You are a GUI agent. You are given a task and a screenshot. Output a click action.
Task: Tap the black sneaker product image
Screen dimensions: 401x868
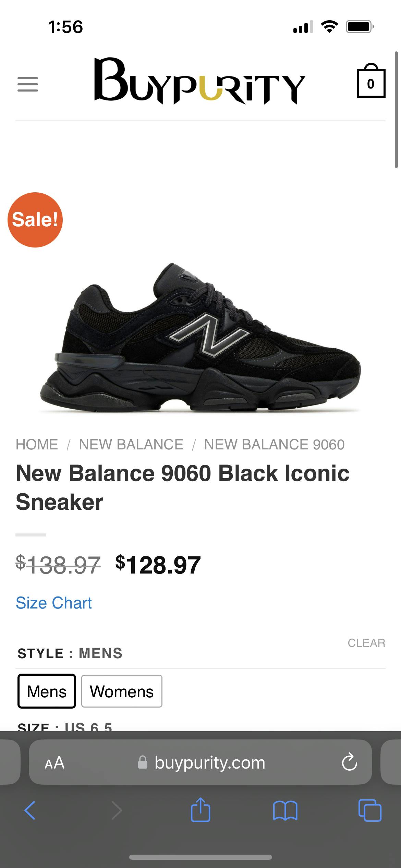point(200,338)
